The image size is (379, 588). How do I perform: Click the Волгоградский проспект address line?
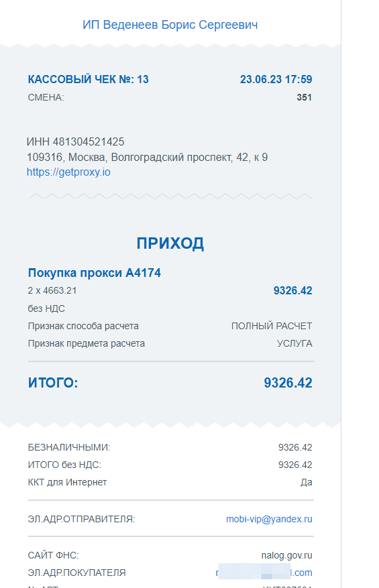point(147,157)
